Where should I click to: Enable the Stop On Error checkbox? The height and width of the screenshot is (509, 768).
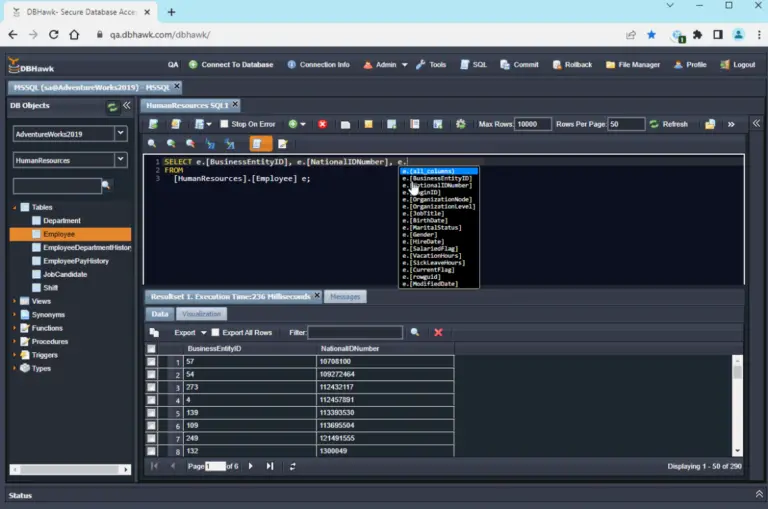point(224,124)
